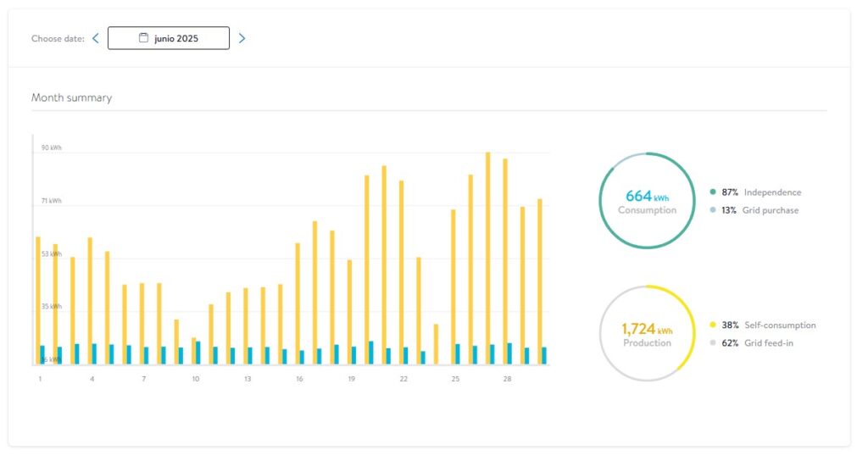Click the blue consumption bar for day 1
The width and height of the screenshot is (868, 456).
coord(42,355)
